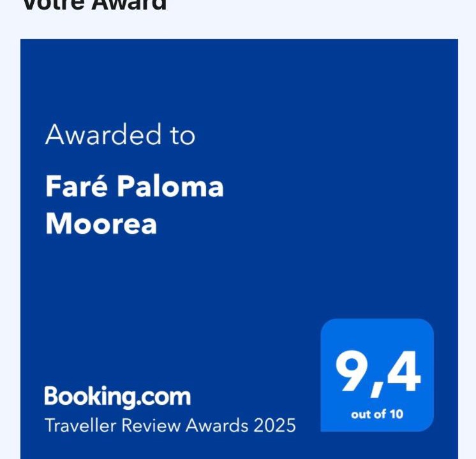This screenshot has height=459, width=476.
Task: Click the 'out of 10' label
Action: 377,414
